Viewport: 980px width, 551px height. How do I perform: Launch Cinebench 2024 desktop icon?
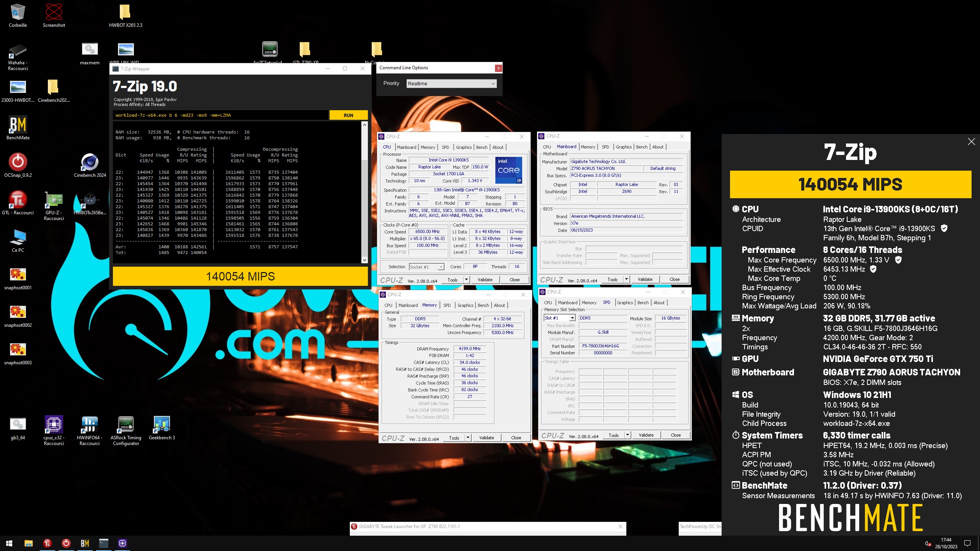point(90,165)
